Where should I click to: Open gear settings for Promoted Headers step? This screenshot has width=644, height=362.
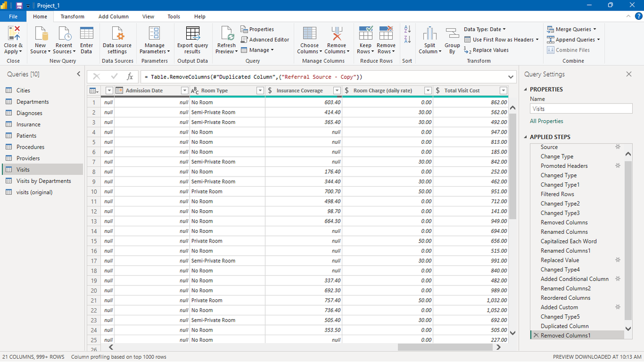[618, 166]
